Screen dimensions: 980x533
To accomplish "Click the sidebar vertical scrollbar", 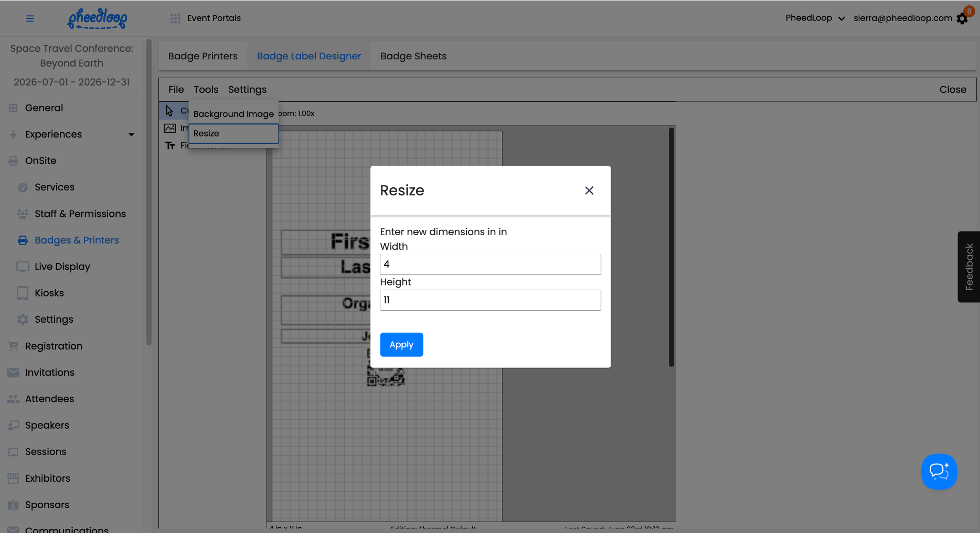I will (x=149, y=192).
